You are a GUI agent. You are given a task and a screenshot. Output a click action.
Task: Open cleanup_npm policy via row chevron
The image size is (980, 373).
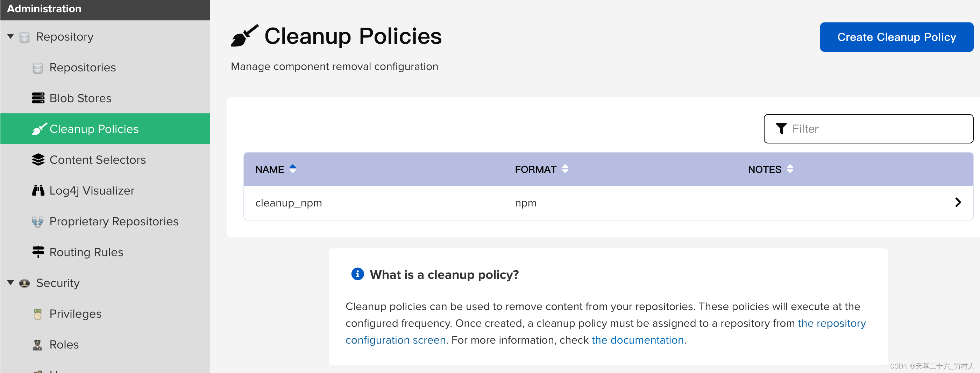tap(958, 203)
